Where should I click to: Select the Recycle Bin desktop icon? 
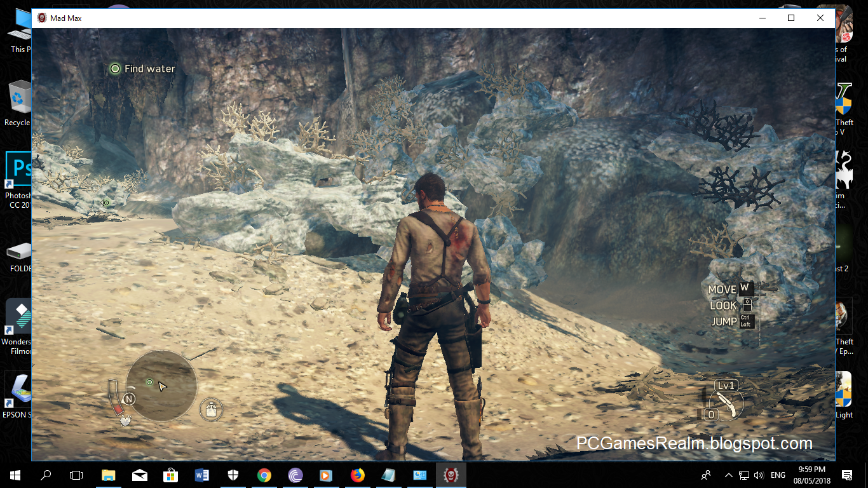(17, 104)
